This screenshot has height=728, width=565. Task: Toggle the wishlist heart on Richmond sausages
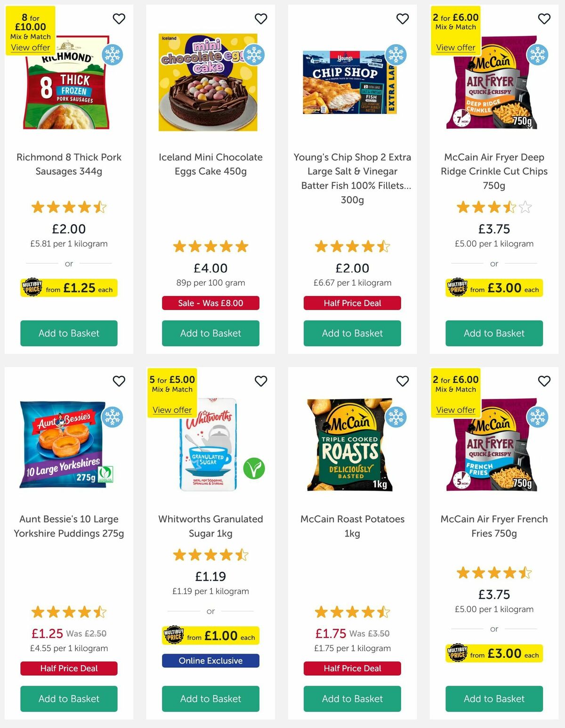119,19
